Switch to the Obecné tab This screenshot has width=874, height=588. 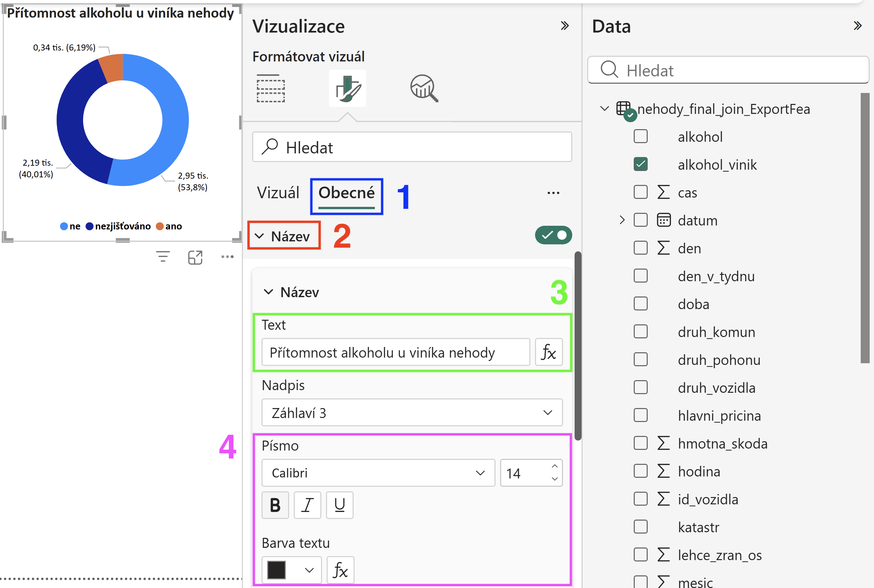(x=346, y=193)
